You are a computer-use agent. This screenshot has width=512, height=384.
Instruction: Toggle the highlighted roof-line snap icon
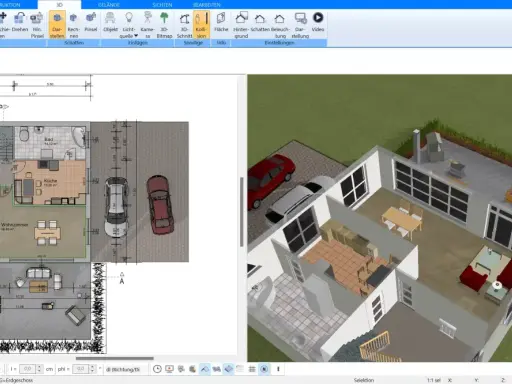click(205, 369)
